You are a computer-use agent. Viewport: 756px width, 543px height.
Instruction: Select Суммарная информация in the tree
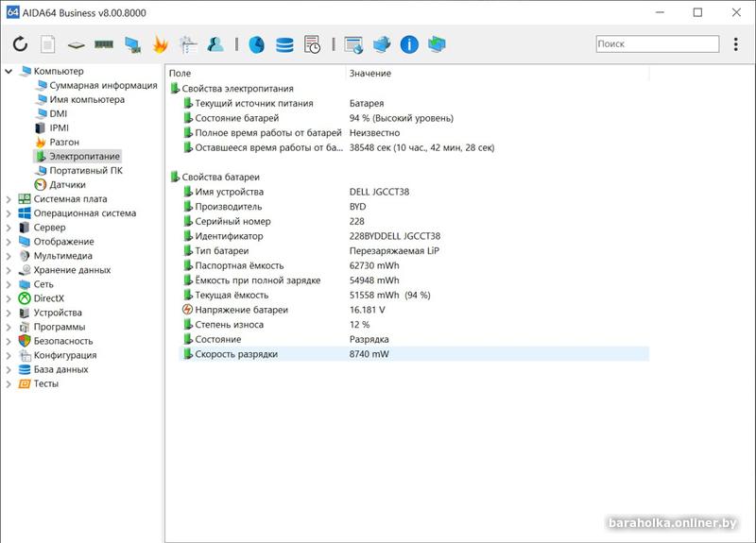pos(103,85)
